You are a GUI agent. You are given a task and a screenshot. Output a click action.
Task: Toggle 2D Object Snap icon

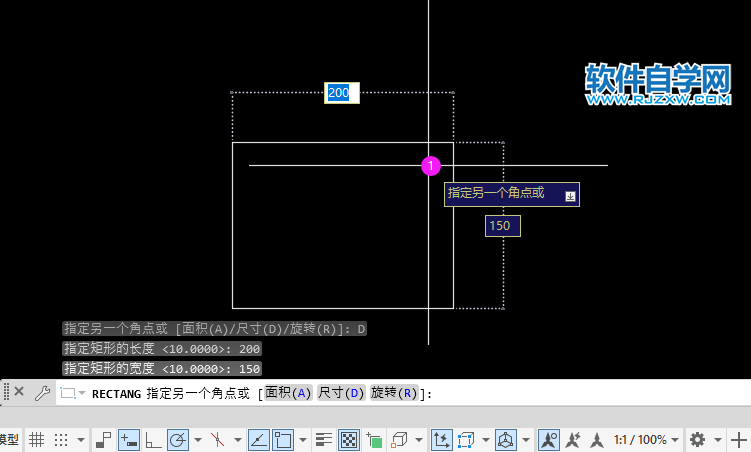283,440
